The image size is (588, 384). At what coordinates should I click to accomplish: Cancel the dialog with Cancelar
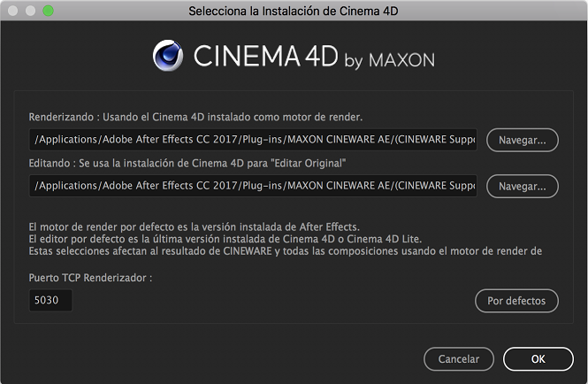(x=459, y=358)
